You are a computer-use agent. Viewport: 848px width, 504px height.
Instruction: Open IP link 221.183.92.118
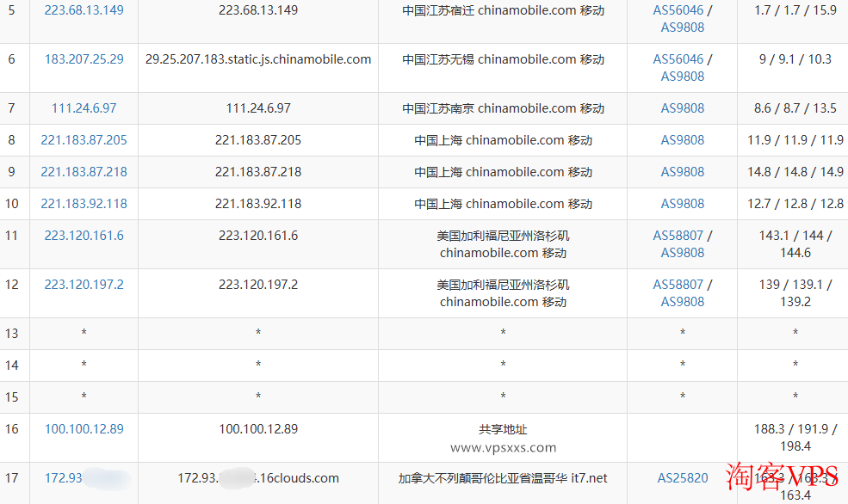point(84,204)
